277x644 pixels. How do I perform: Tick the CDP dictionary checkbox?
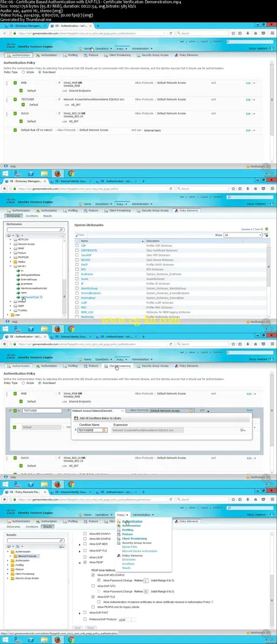[77, 246]
